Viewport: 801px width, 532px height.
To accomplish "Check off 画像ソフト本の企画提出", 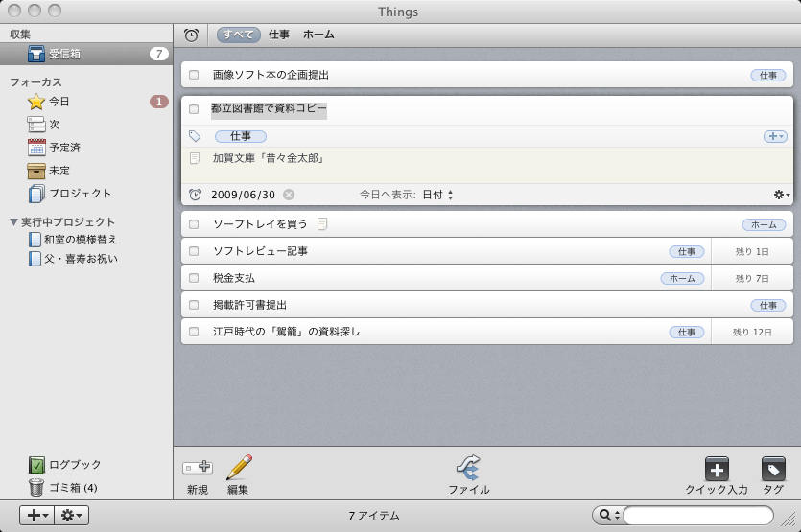I will tap(194, 75).
